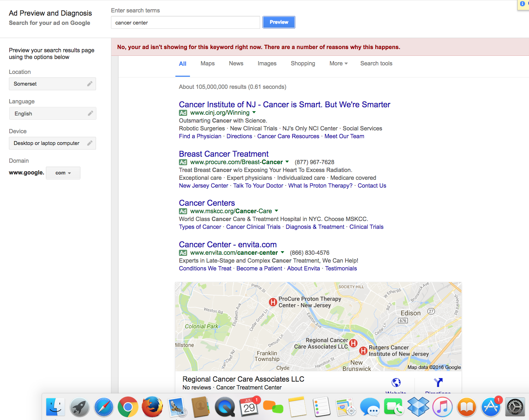The width and height of the screenshot is (529, 420).
Task: Click the search terms field containing 'cancer center'
Action: [x=185, y=22]
